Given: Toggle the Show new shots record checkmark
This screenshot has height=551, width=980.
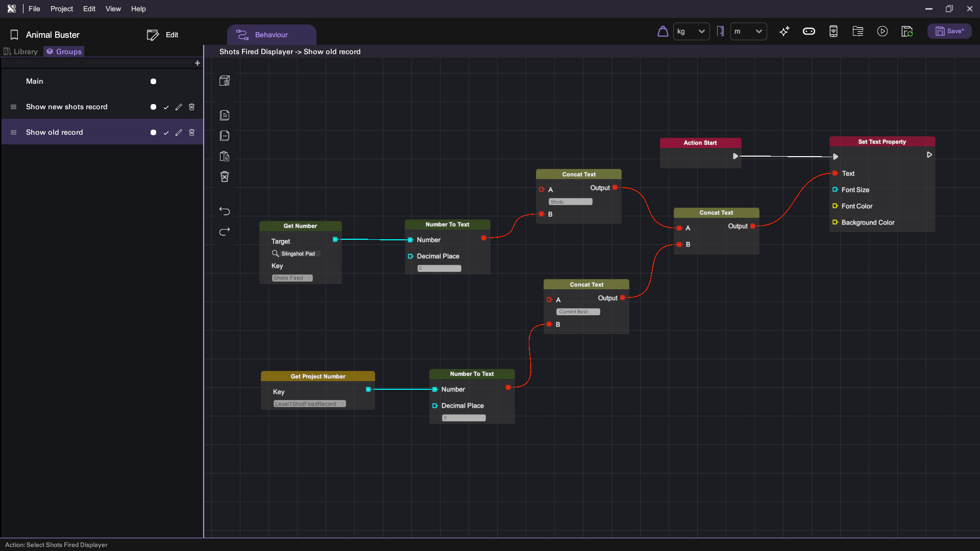Looking at the screenshot, I should click(166, 107).
